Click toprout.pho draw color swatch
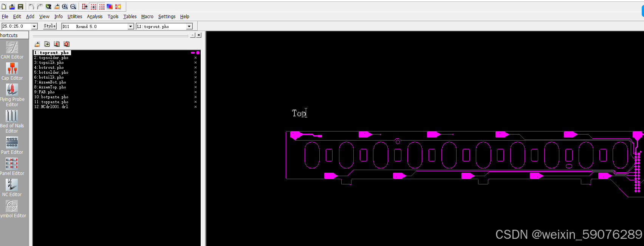Image resolution: width=644 pixels, height=246 pixels. tap(193, 53)
